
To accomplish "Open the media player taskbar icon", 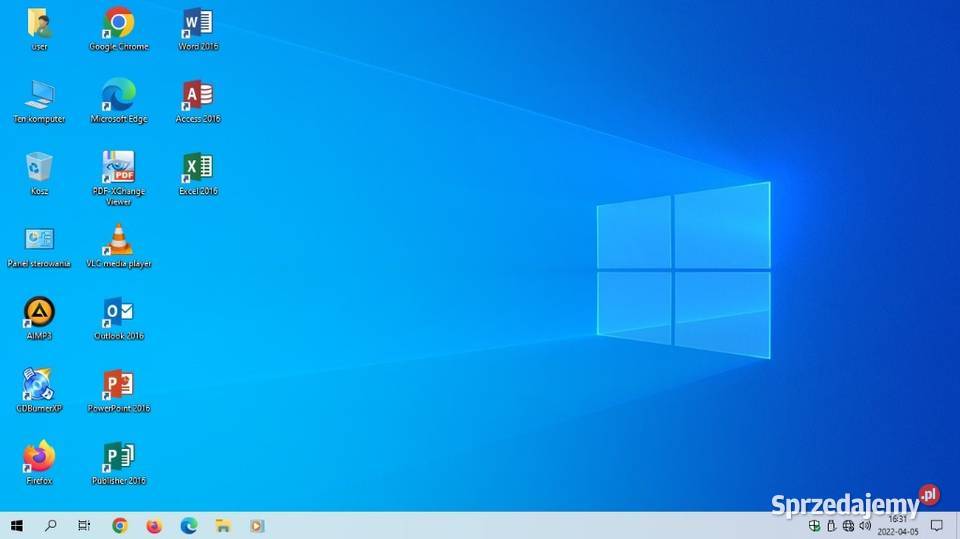I will pyautogui.click(x=257, y=526).
